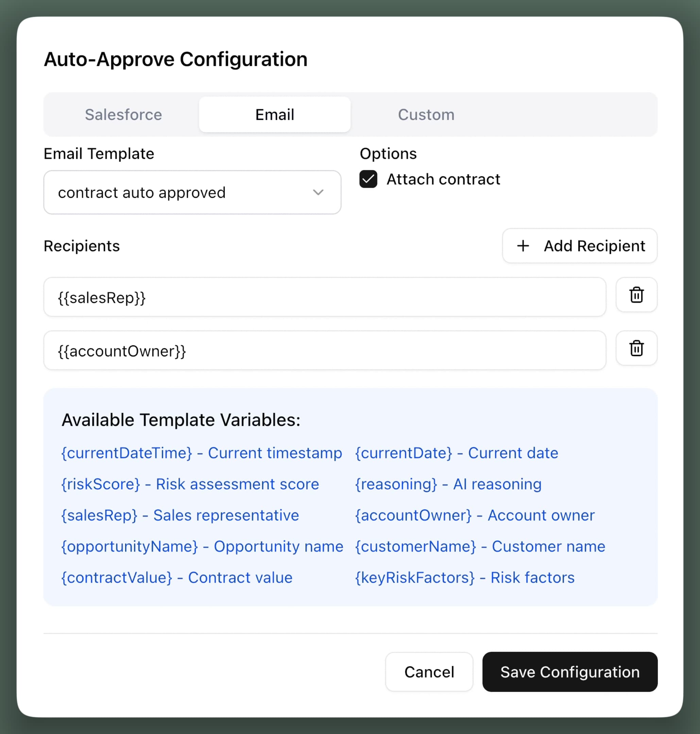The width and height of the screenshot is (700, 734).
Task: Click the {contractValue} - Contract value variable
Action: point(176,577)
